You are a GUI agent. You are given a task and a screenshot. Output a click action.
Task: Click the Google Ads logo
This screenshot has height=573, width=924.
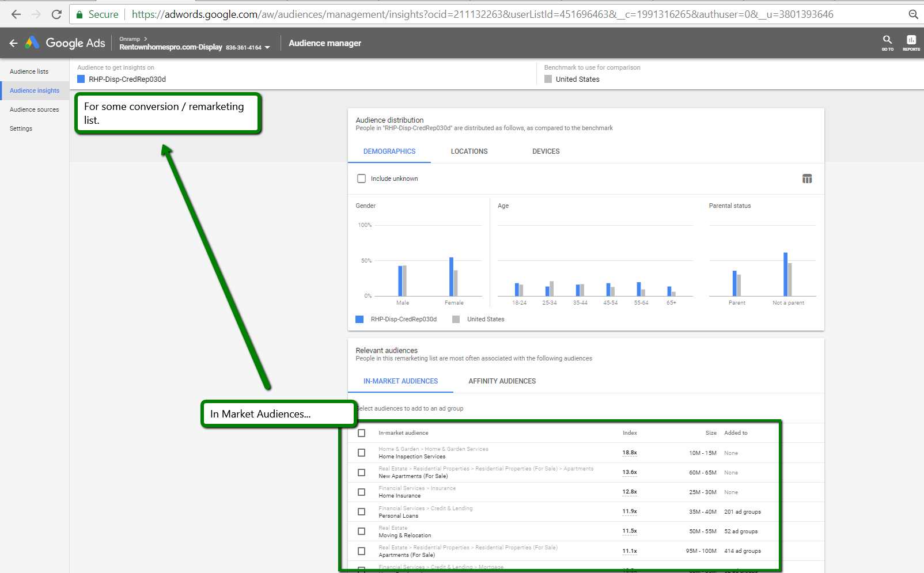32,43
